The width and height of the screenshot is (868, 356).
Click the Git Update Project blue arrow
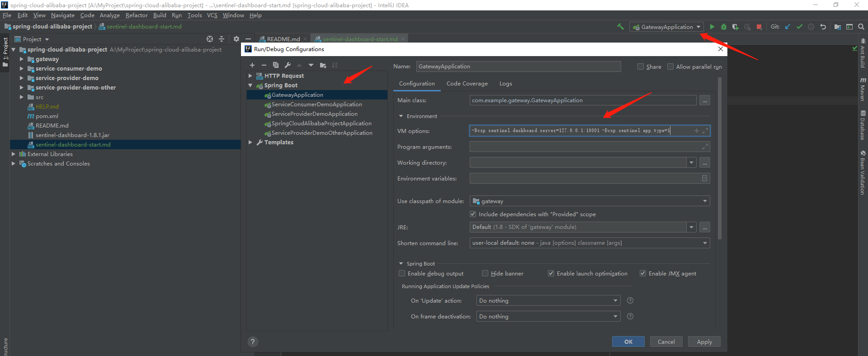tap(788, 27)
